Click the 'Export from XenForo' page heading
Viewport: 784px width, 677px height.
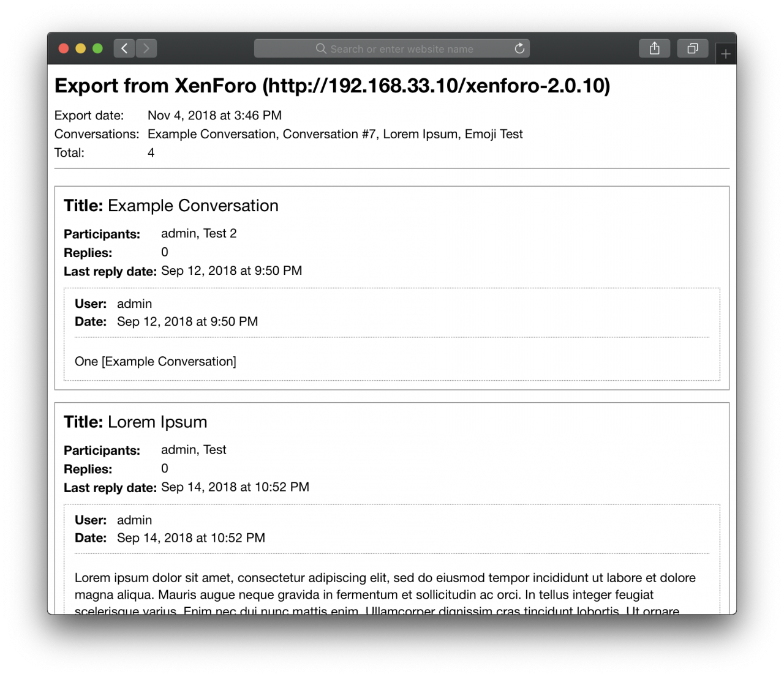[x=332, y=86]
